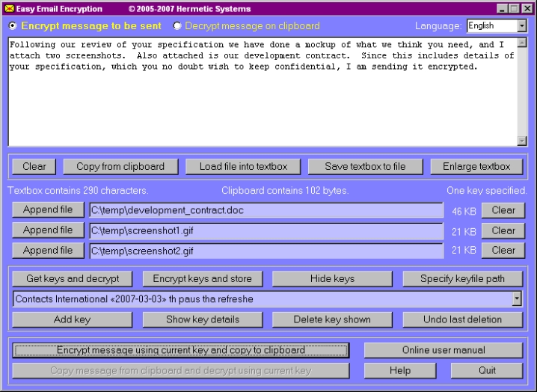Open the Online user manual

pos(443,350)
